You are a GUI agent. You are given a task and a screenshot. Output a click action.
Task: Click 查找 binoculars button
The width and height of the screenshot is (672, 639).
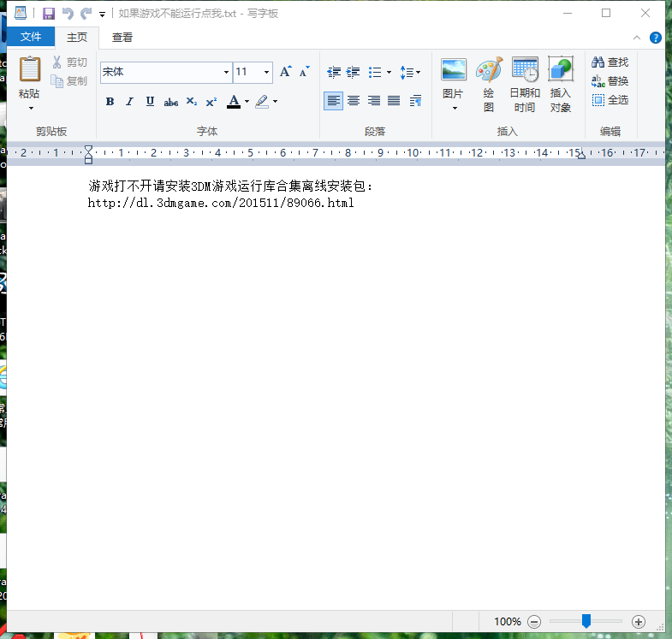click(x=610, y=62)
